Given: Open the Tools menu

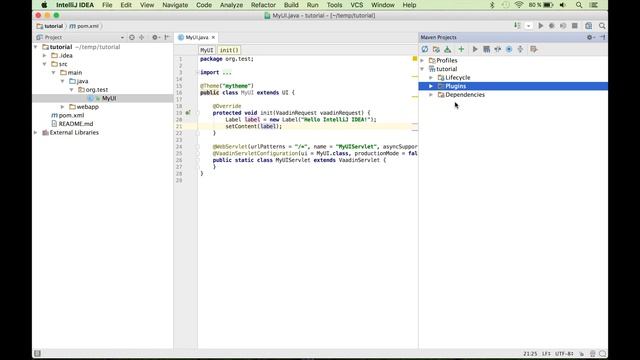Looking at the screenshot, I should tap(334, 5).
